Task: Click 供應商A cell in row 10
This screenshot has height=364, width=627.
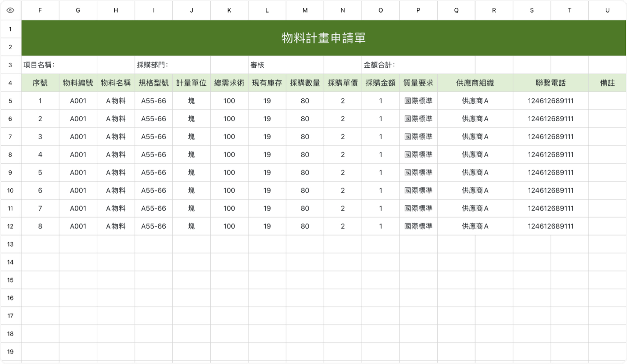Action: 475,191
